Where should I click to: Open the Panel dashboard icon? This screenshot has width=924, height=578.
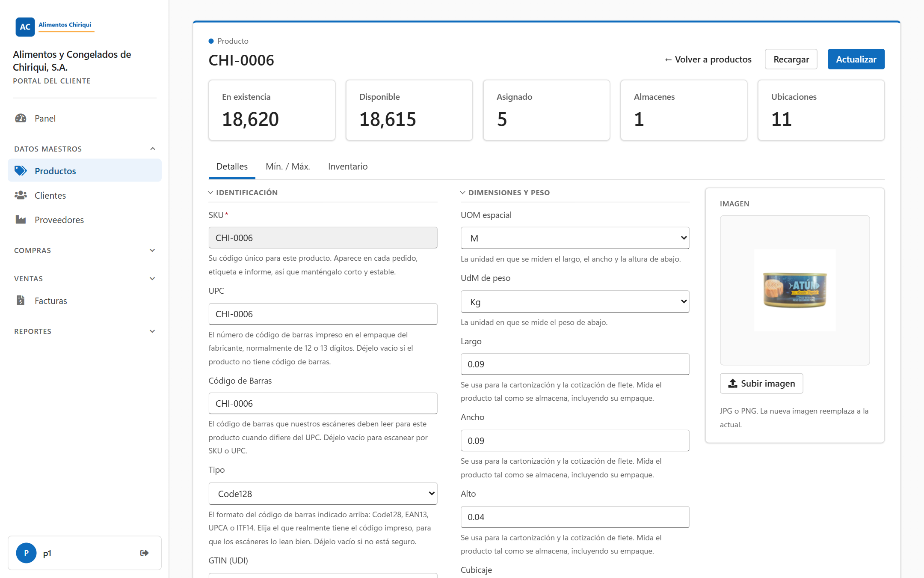[x=21, y=118]
